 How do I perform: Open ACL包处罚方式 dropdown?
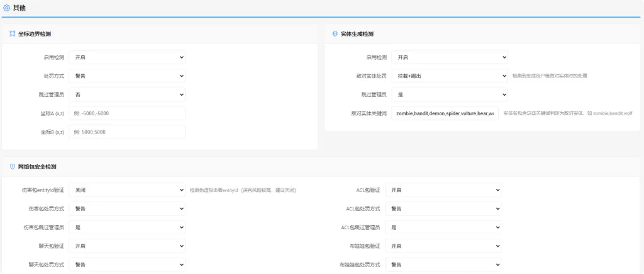click(443, 208)
